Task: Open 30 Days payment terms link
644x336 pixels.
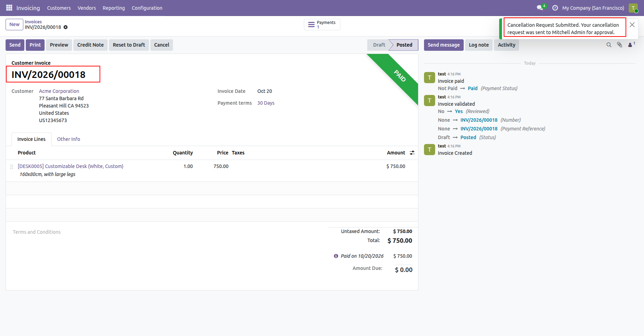Action: [266, 103]
